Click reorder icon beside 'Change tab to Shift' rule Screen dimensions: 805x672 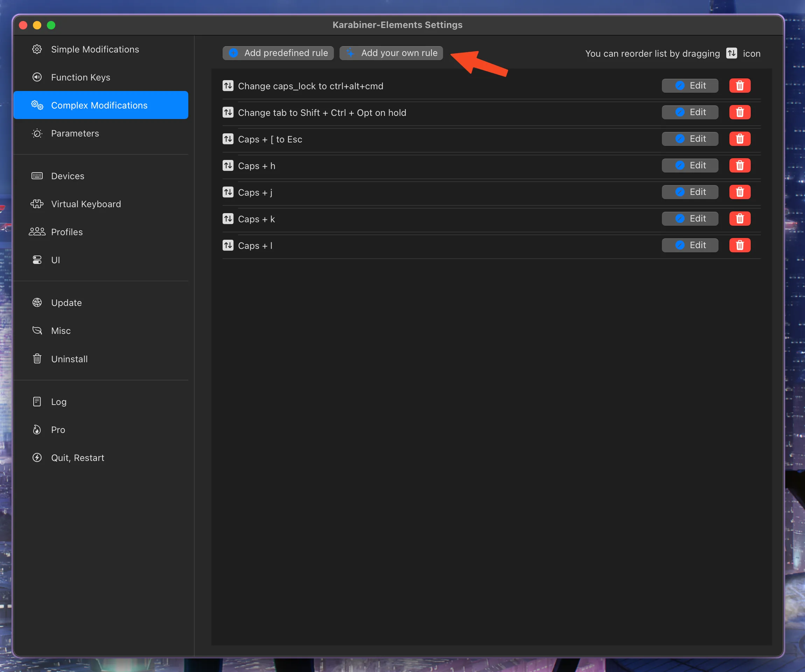tap(228, 112)
